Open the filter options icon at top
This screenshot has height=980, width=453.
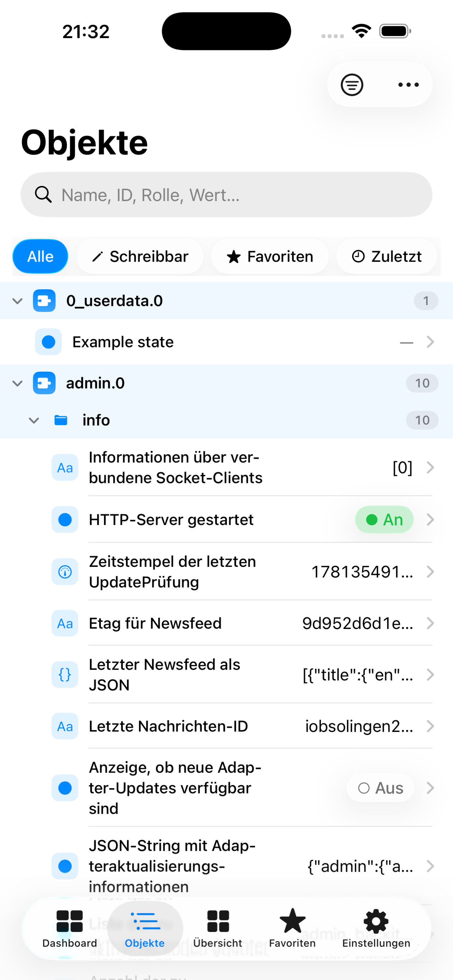[352, 84]
